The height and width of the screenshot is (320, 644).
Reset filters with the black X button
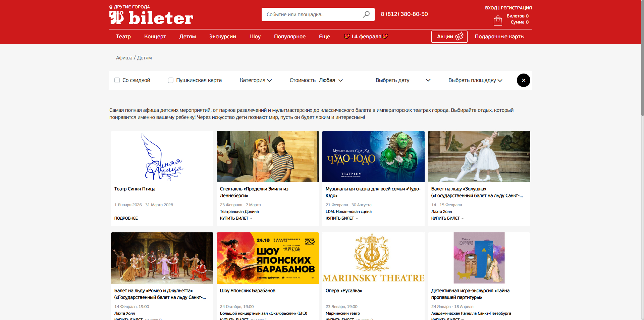pos(523,80)
